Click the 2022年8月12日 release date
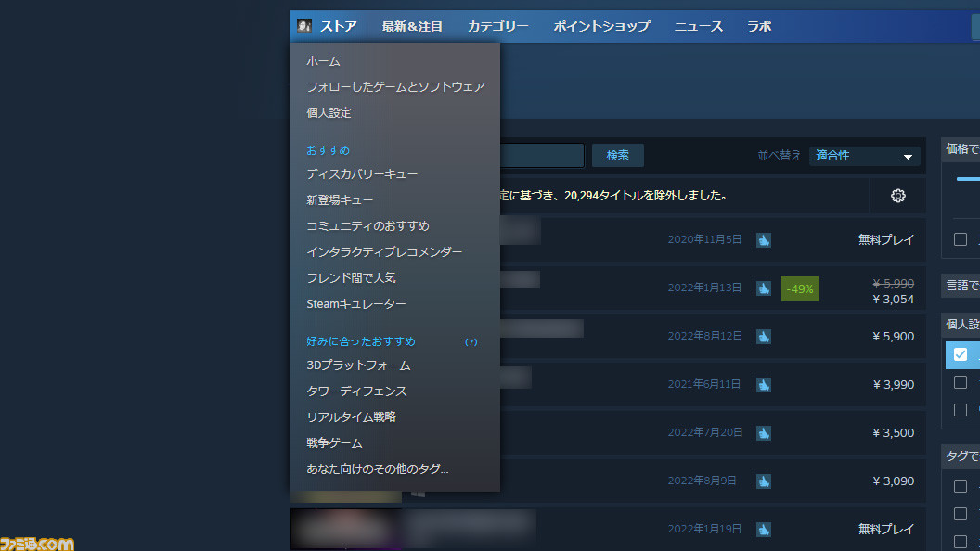Image resolution: width=980 pixels, height=551 pixels. [705, 337]
